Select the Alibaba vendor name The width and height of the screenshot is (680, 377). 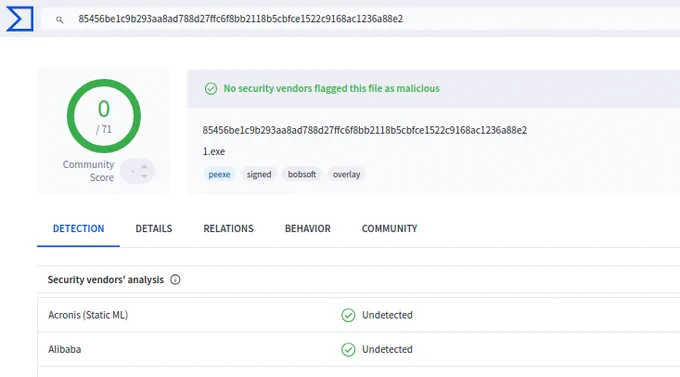tap(65, 349)
